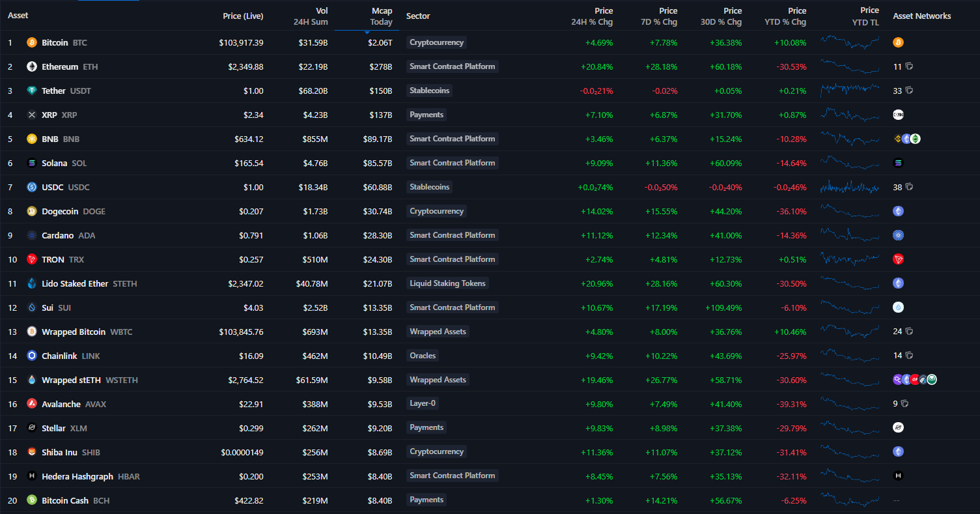Viewport: 980px width, 514px height.
Task: Click the network icon in the Sui row
Action: pyautogui.click(x=899, y=307)
